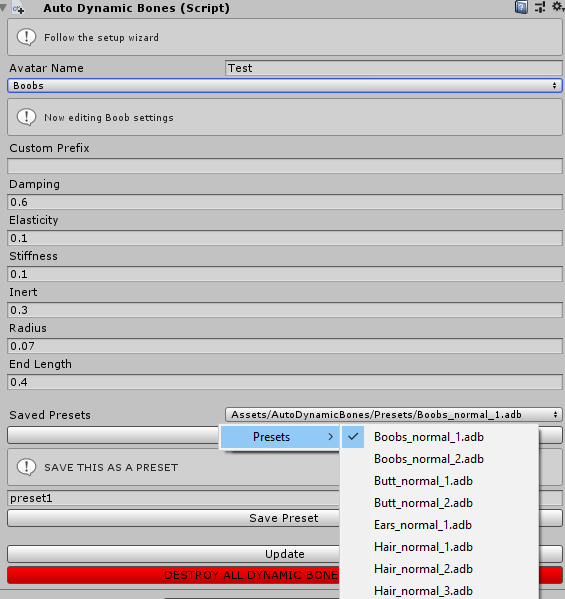Select Hair_normal_2.adb preset
The width and height of the screenshot is (565, 599).
point(439,569)
